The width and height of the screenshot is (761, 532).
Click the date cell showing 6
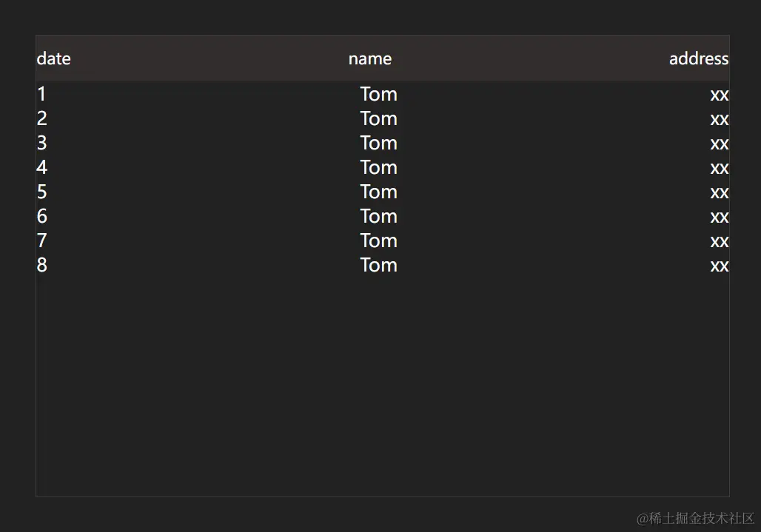click(x=42, y=216)
